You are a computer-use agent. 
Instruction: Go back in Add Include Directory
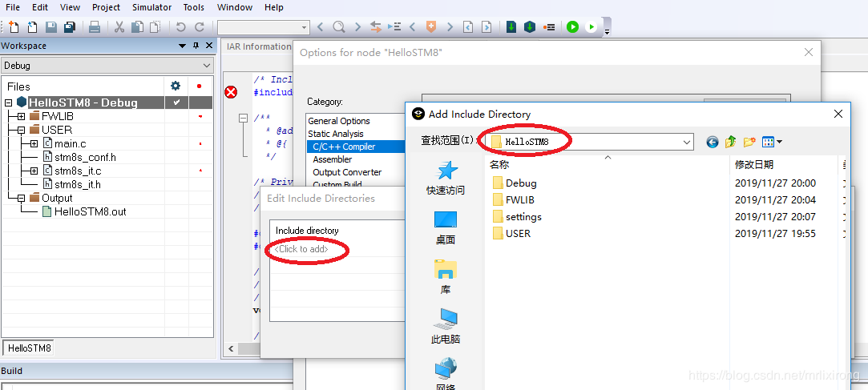click(712, 143)
